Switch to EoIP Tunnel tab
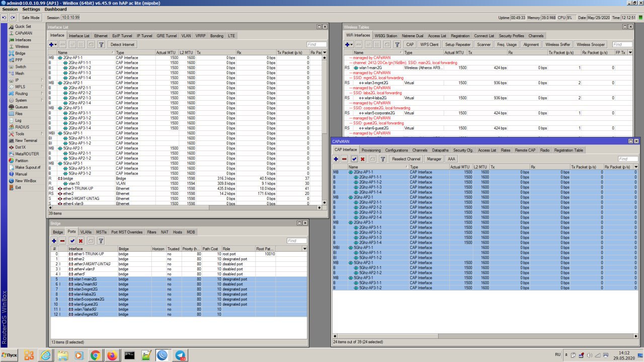 pyautogui.click(x=122, y=36)
